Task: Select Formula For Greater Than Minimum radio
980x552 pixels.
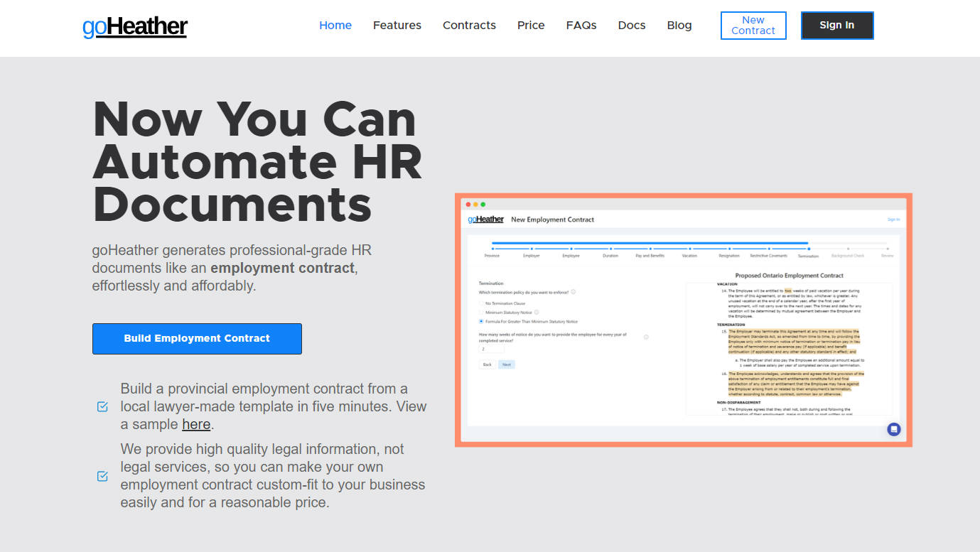Action: (x=481, y=322)
